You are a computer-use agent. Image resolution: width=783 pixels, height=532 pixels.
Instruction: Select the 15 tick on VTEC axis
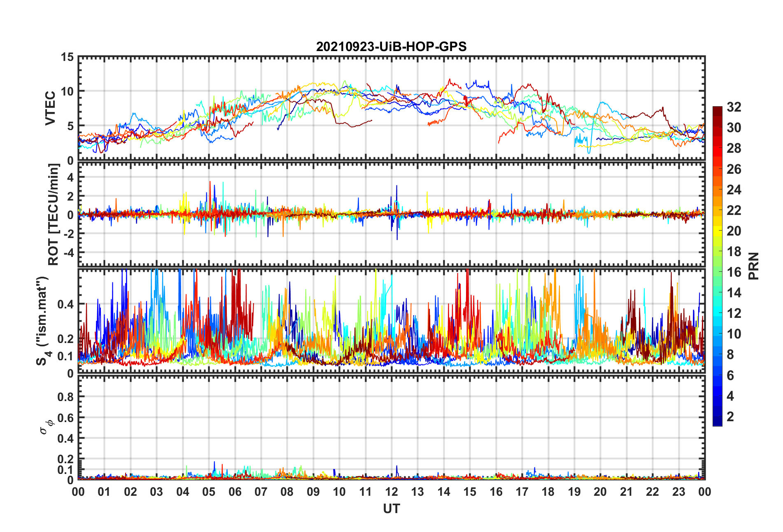click(x=68, y=57)
